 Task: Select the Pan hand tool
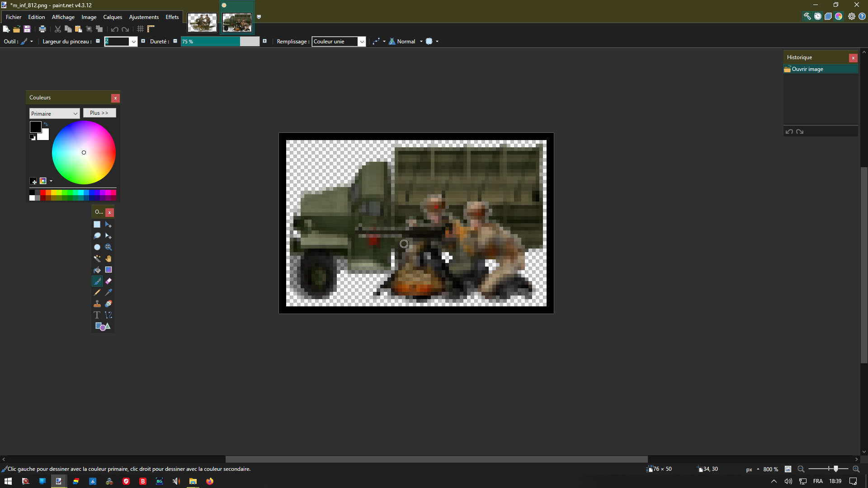point(108,258)
